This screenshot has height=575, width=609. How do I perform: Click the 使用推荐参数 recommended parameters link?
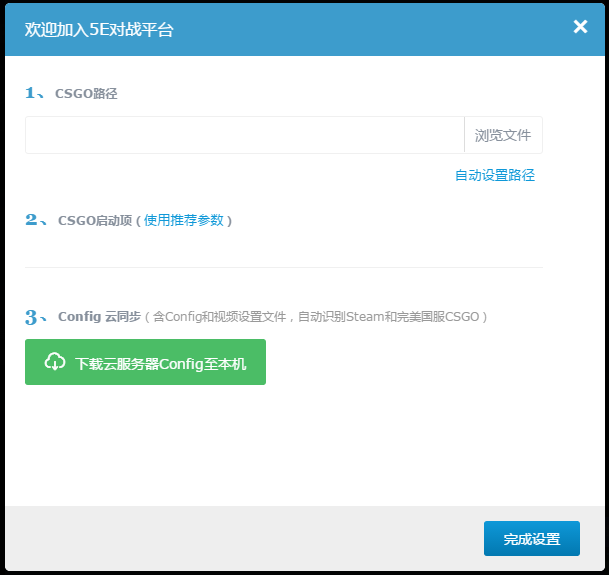[184, 220]
